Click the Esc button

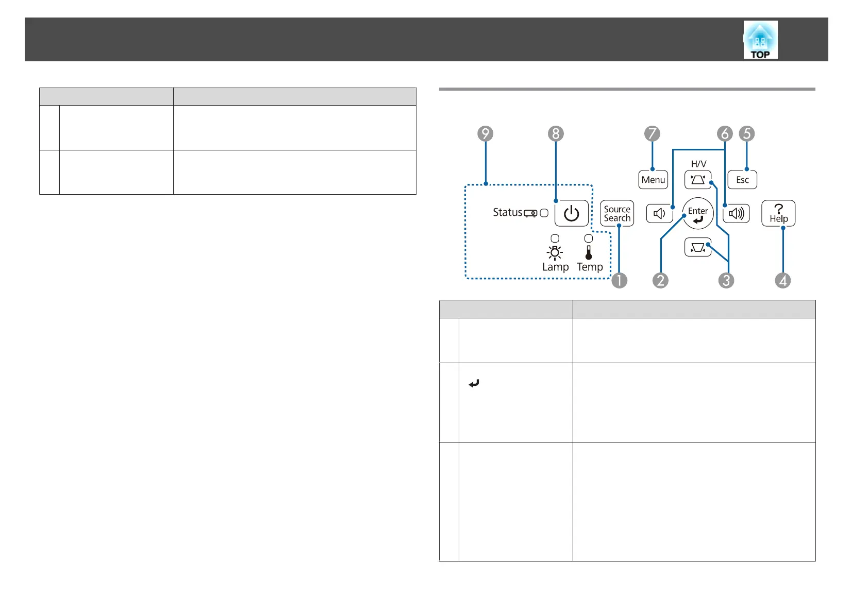pyautogui.click(x=742, y=180)
